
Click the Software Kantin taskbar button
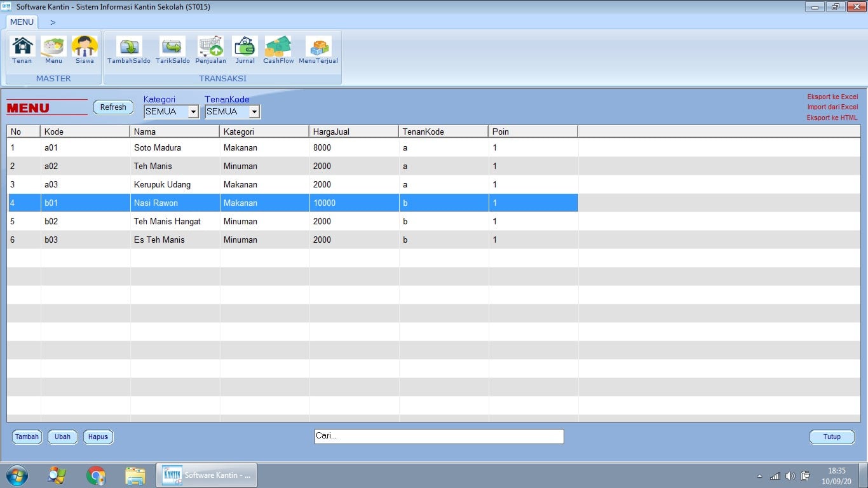pyautogui.click(x=207, y=475)
